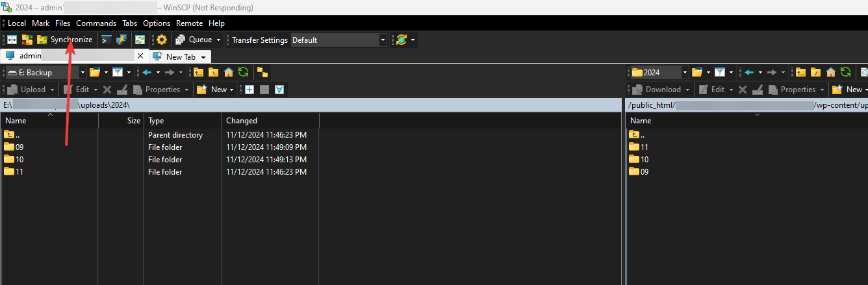Click the Synchronize toolbar button

65,40
